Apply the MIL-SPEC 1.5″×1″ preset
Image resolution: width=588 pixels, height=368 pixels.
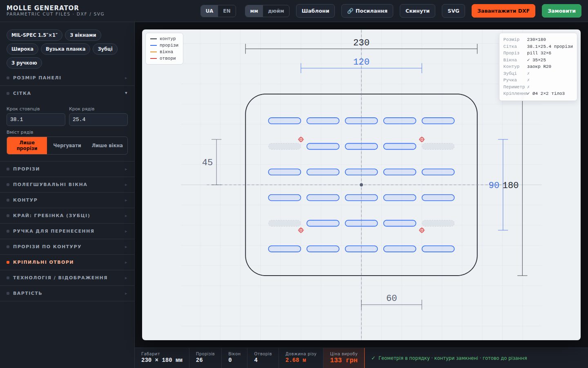pyautogui.click(x=34, y=35)
